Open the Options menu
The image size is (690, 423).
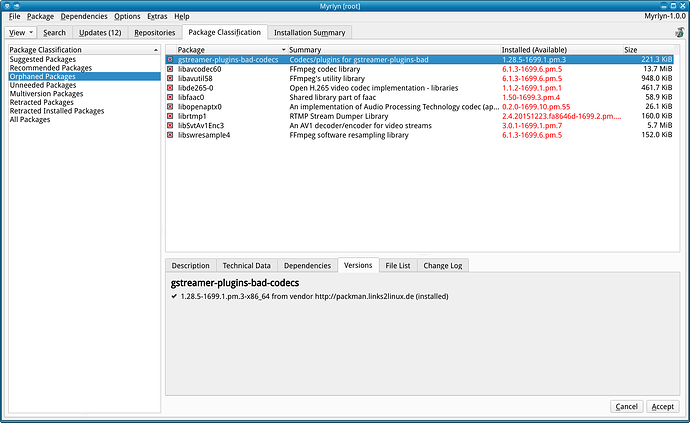coord(127,16)
